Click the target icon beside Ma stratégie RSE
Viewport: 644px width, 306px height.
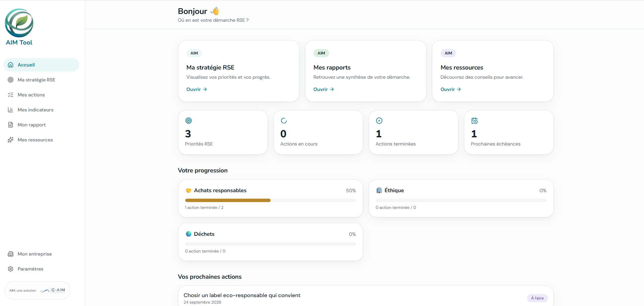point(11,80)
